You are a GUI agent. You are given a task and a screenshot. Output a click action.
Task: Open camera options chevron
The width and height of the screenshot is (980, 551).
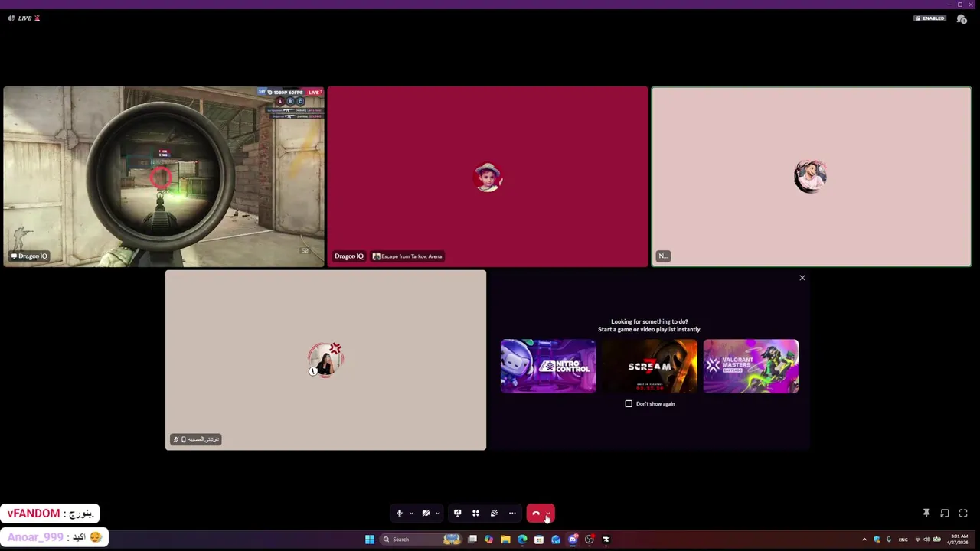tap(438, 514)
